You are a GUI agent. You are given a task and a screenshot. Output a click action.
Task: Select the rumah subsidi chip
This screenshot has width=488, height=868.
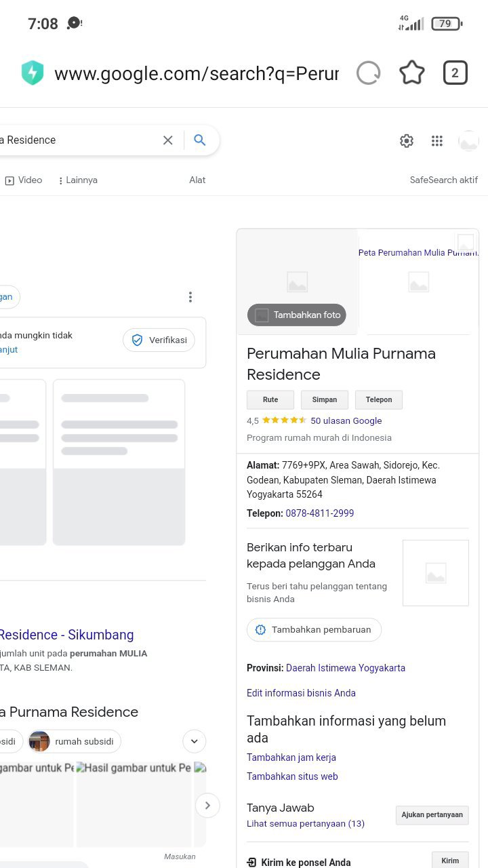(x=74, y=741)
